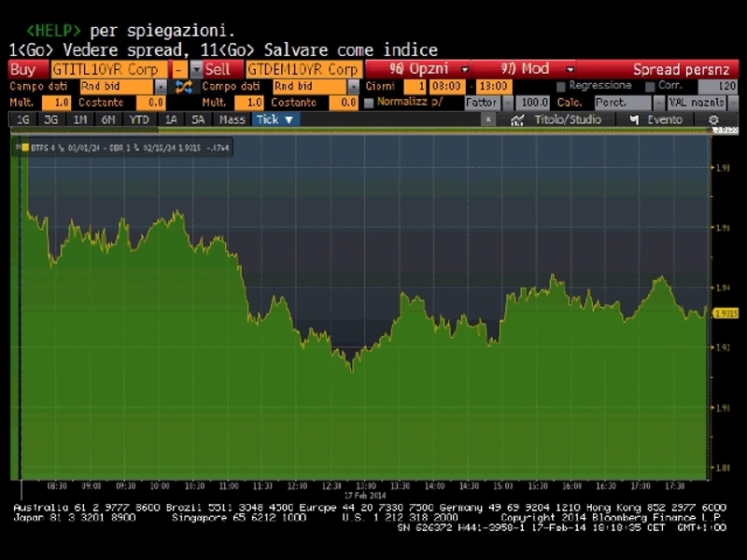Select the YTD time range tab
The width and height of the screenshot is (747, 560).
(139, 119)
